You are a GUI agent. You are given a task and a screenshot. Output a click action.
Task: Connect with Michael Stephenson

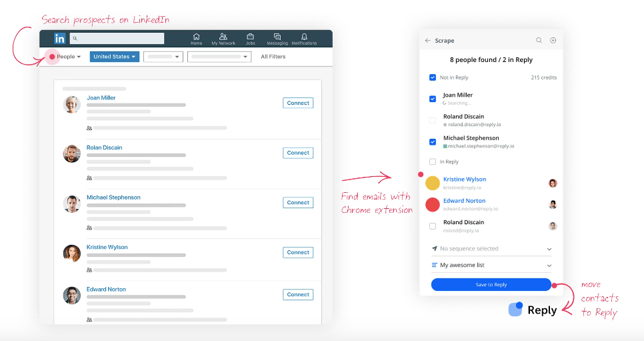298,202
